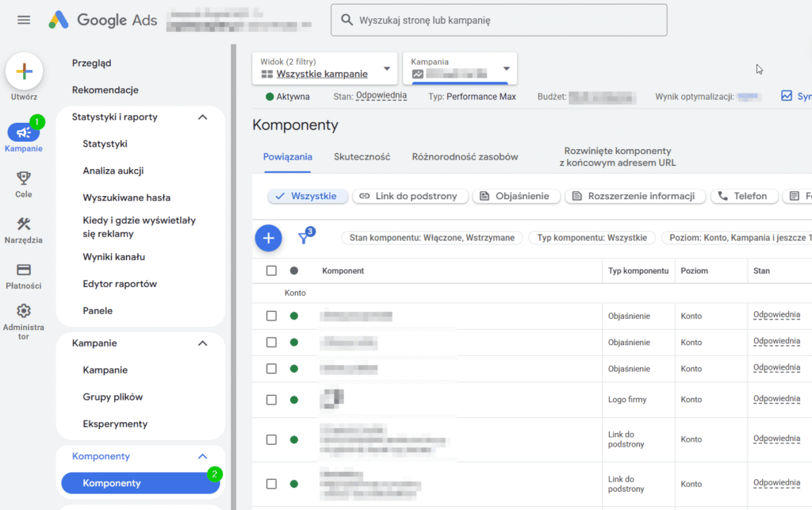Click the blue plus button above components table
The width and height of the screenshot is (812, 510).
coord(268,238)
